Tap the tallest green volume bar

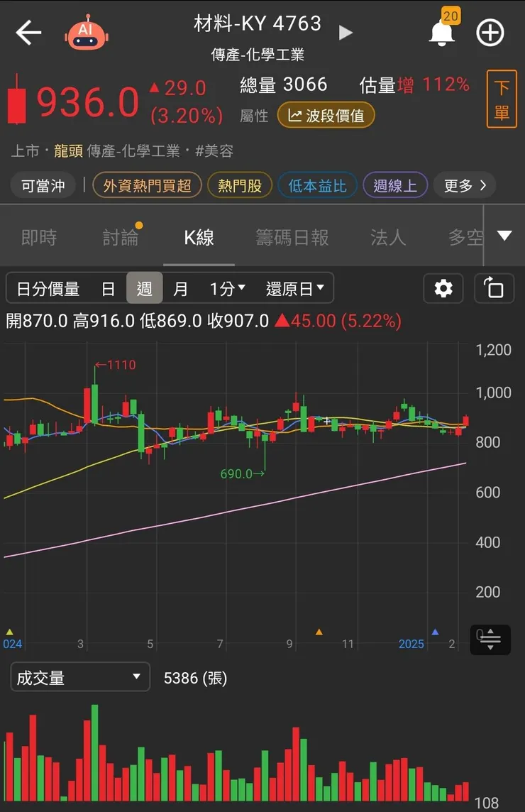[x=95, y=752]
